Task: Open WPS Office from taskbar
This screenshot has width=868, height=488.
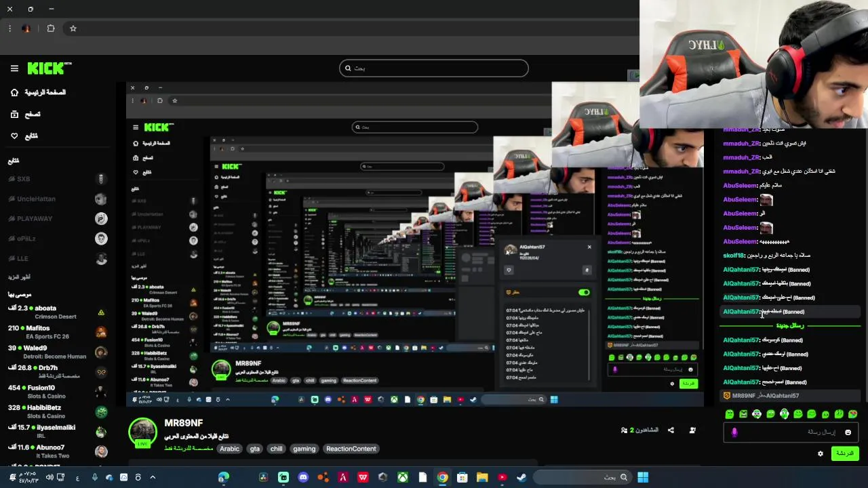Action: [x=363, y=477]
